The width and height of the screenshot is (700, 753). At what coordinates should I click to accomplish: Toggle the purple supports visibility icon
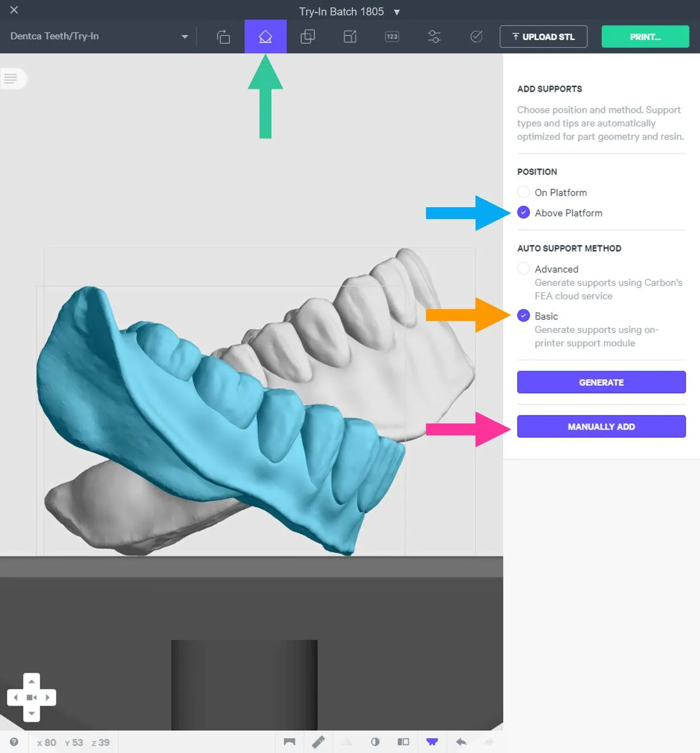point(432,742)
